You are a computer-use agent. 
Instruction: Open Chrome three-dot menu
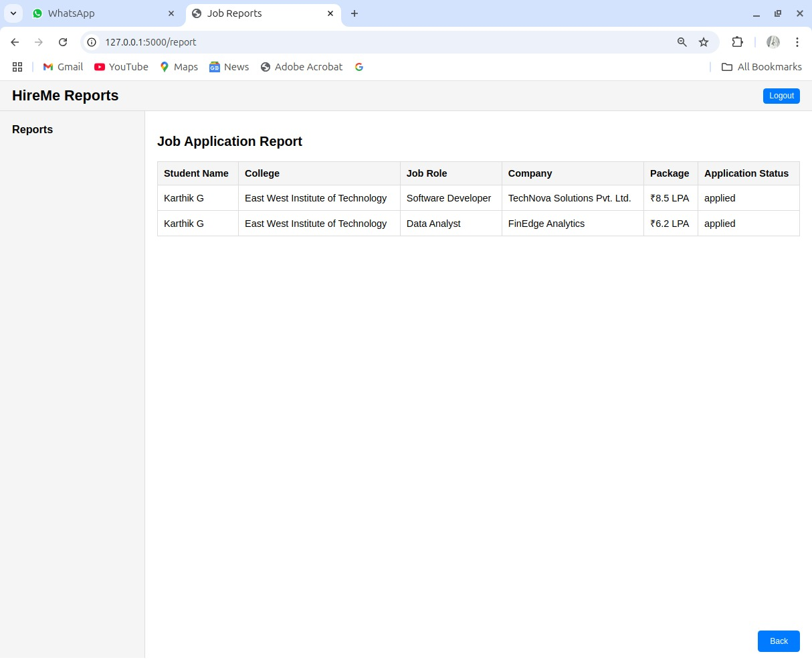(797, 42)
